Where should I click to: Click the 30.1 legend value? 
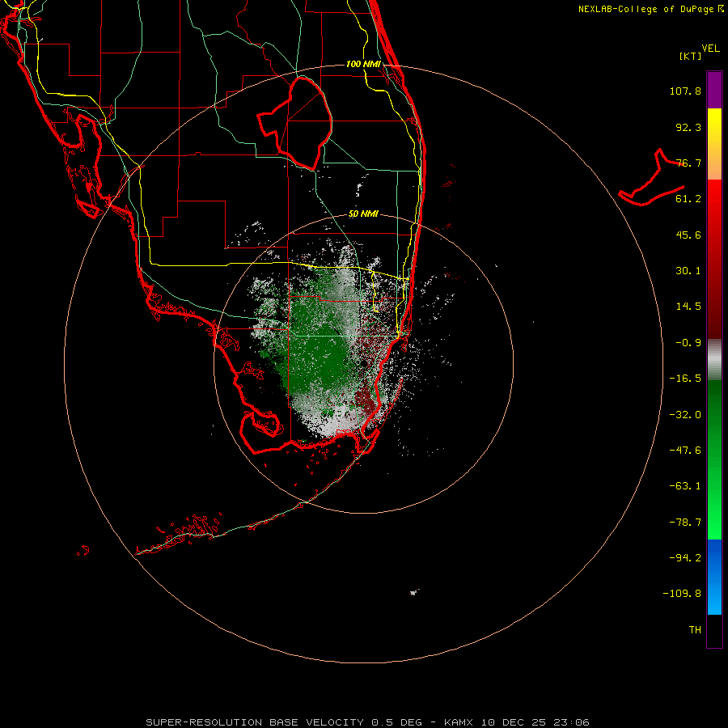point(688,271)
